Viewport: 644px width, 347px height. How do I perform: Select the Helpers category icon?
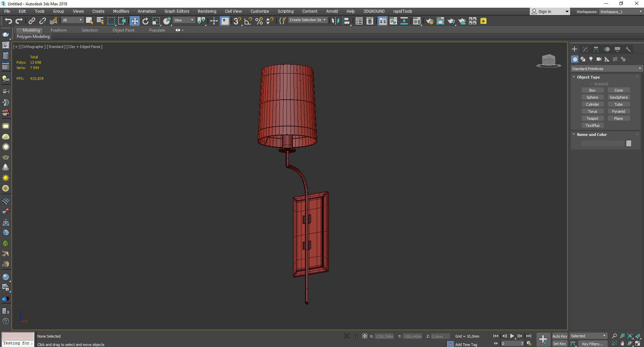[x=607, y=59]
